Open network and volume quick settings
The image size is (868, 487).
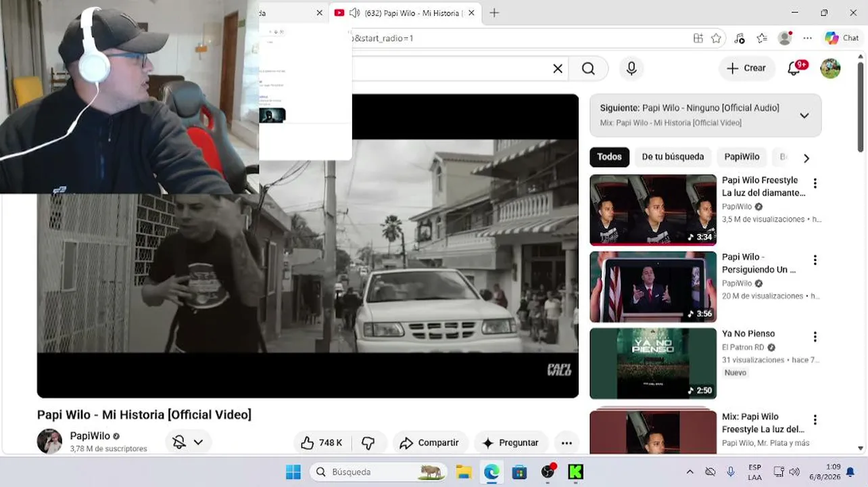point(786,471)
